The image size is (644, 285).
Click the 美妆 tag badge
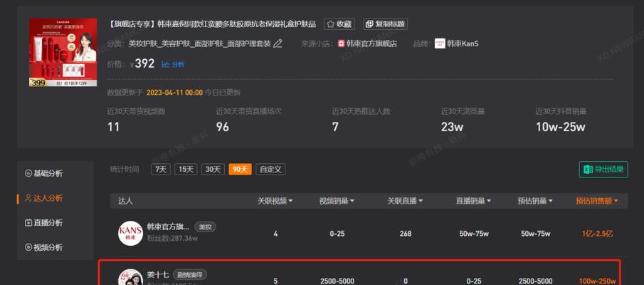pyautogui.click(x=205, y=227)
